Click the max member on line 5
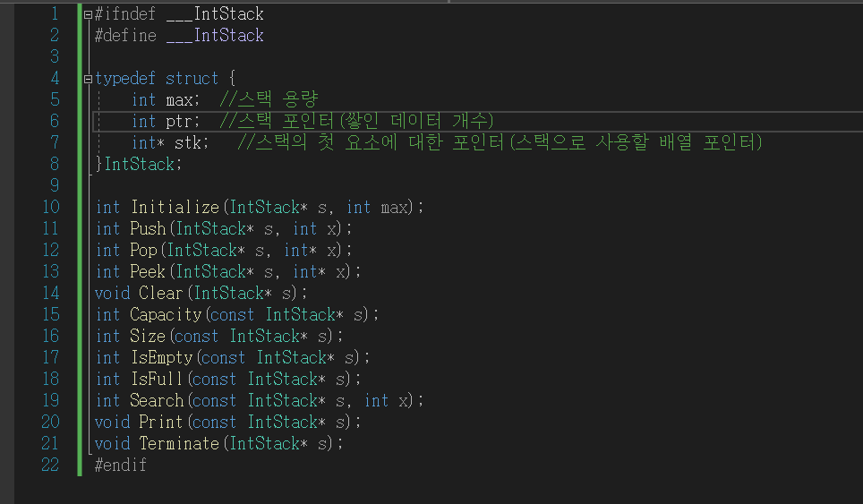The height and width of the screenshot is (504, 863). [180, 100]
